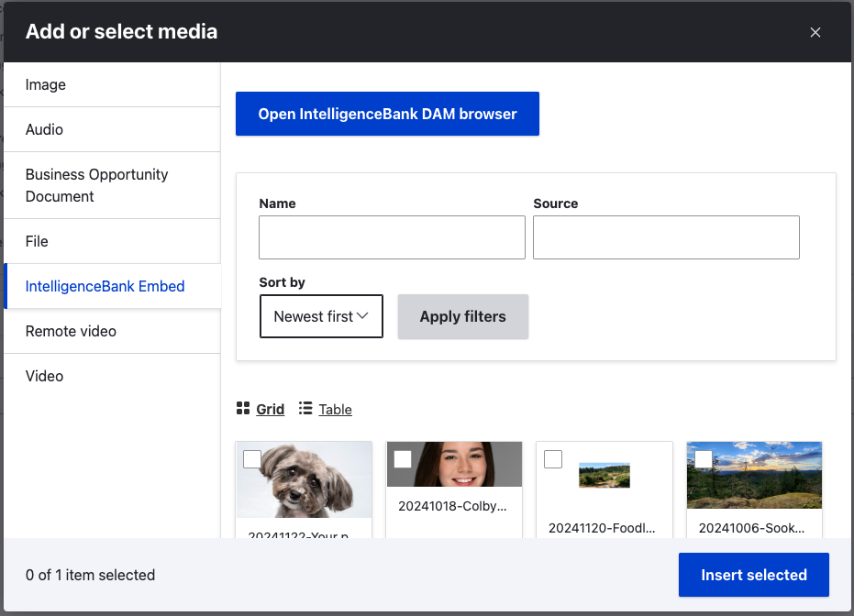This screenshot has height=616, width=854.
Task: Switch to Table view icon
Action: click(x=305, y=408)
